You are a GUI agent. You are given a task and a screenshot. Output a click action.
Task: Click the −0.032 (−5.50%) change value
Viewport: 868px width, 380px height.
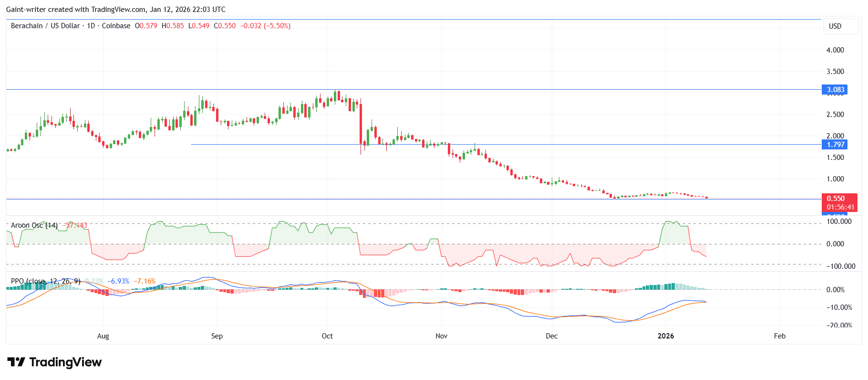(265, 26)
